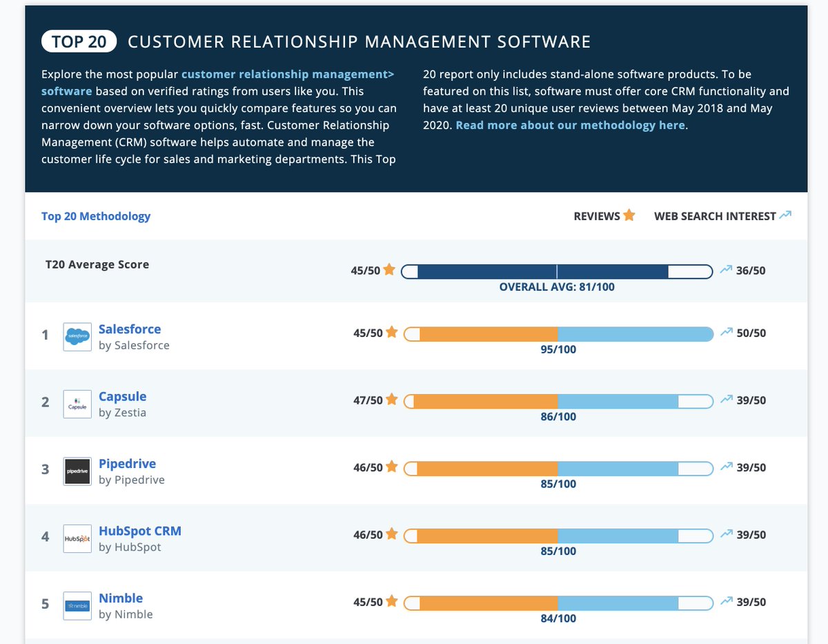Click 'by Salesforce' vendor text
Viewport: 828px width, 644px height.
click(134, 345)
